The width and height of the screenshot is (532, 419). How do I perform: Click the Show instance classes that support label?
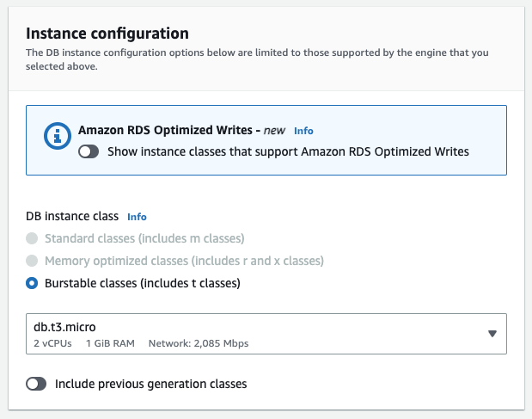(x=288, y=151)
